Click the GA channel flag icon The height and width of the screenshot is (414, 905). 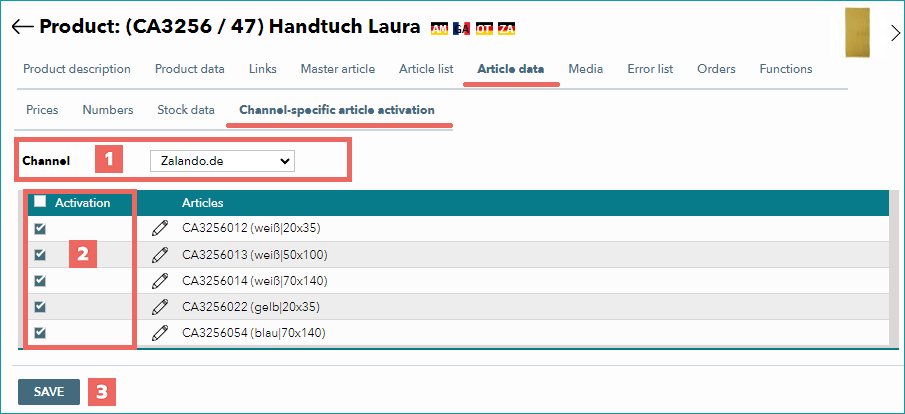[x=462, y=28]
